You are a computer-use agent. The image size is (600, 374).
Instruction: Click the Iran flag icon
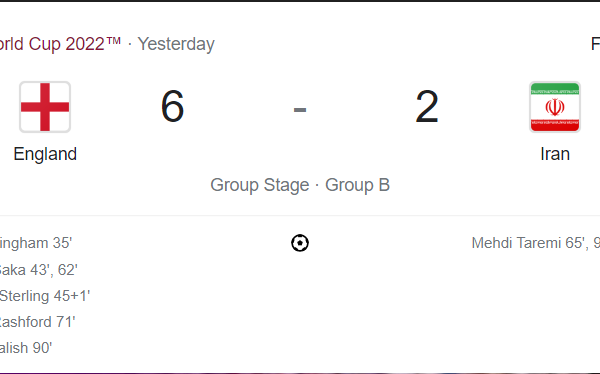(555, 107)
